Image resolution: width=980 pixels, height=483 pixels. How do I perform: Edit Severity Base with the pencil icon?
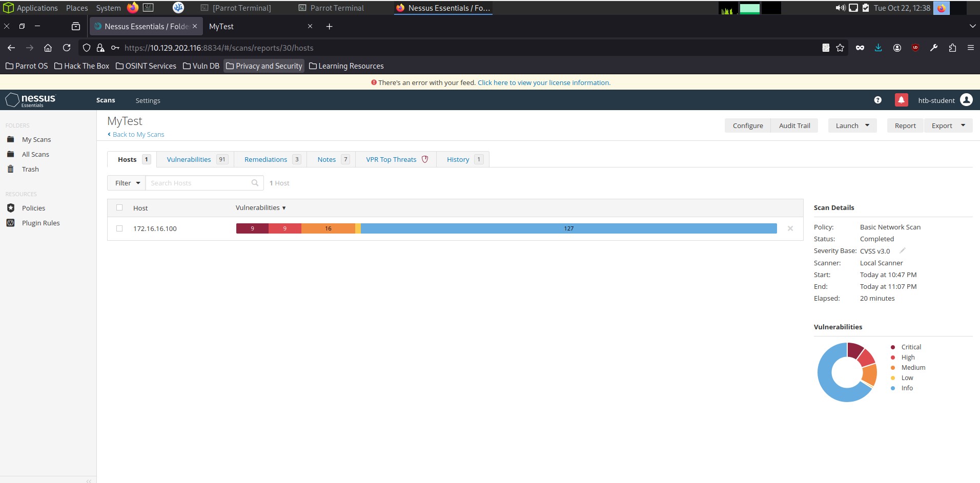[x=903, y=250]
